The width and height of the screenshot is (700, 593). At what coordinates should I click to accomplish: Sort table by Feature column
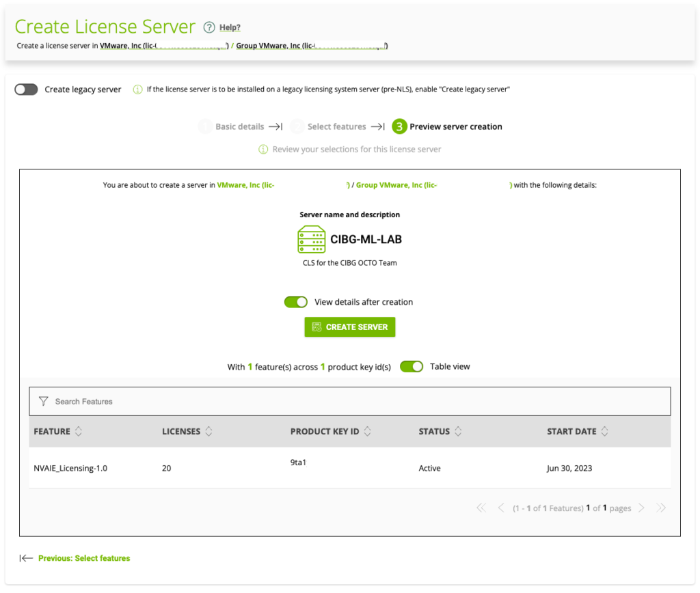pos(78,432)
